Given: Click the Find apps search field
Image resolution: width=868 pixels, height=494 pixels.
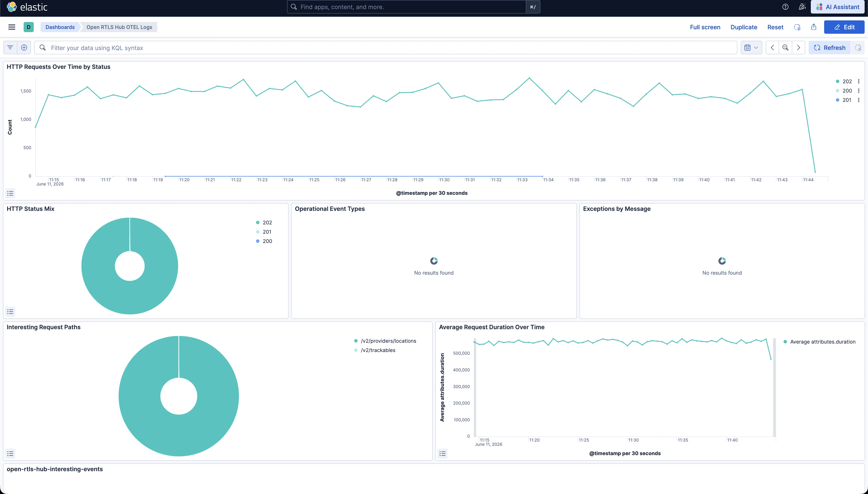Looking at the screenshot, I should point(406,7).
